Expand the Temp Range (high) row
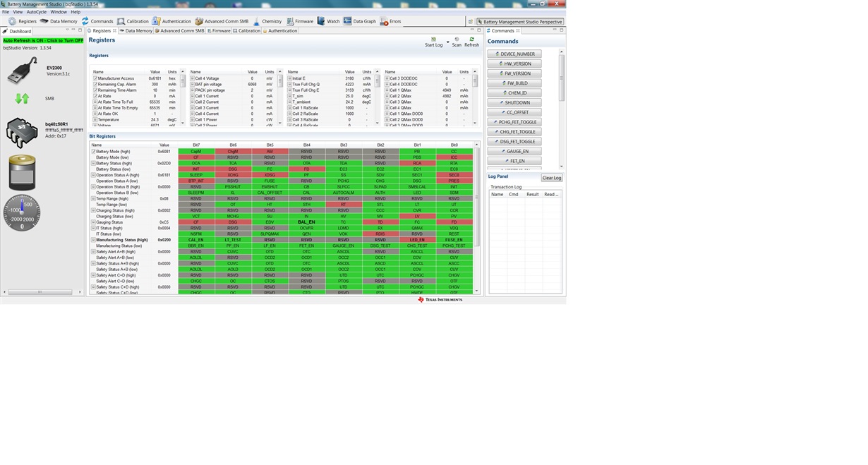The width and height of the screenshot is (868, 465). 93,198
